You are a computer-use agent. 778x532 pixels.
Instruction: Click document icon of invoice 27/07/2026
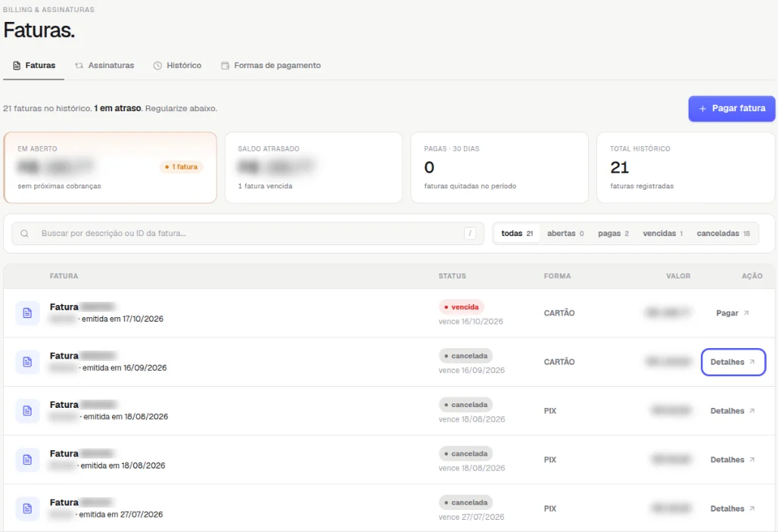click(27, 509)
